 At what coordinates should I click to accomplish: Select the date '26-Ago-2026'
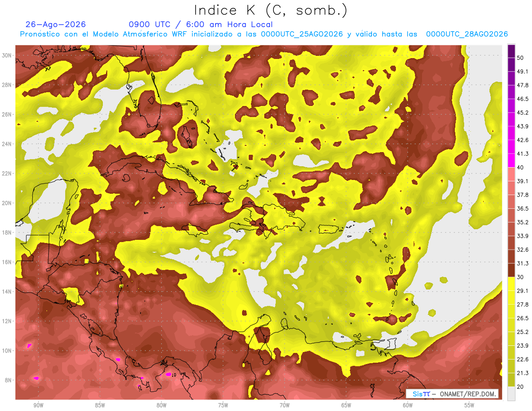coord(55,24)
